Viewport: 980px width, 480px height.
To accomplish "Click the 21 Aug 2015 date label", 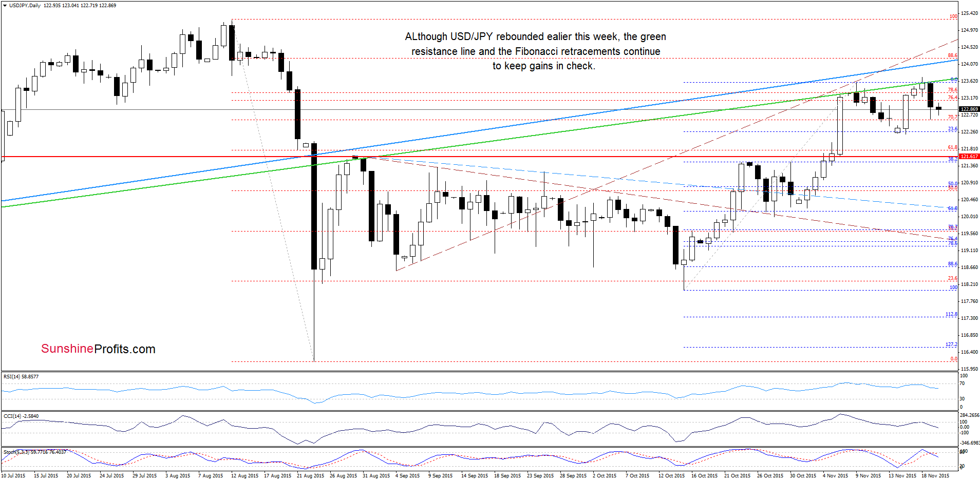I will (x=310, y=476).
